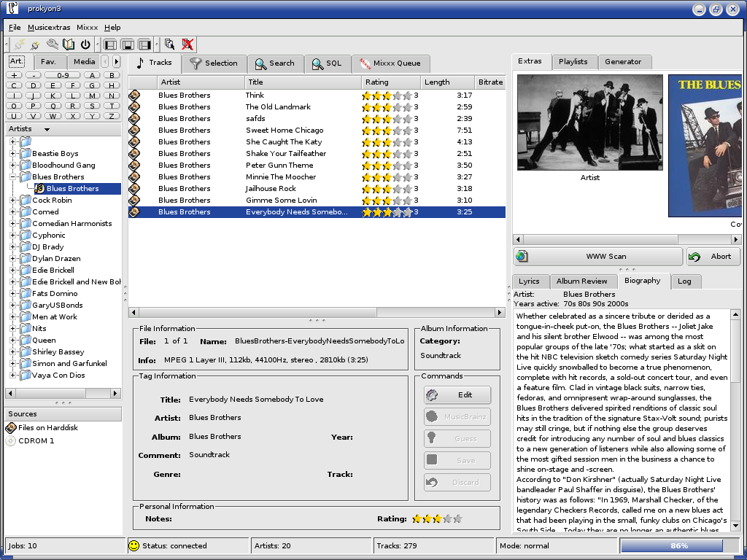
Task: Click the Abort button
Action: [713, 256]
